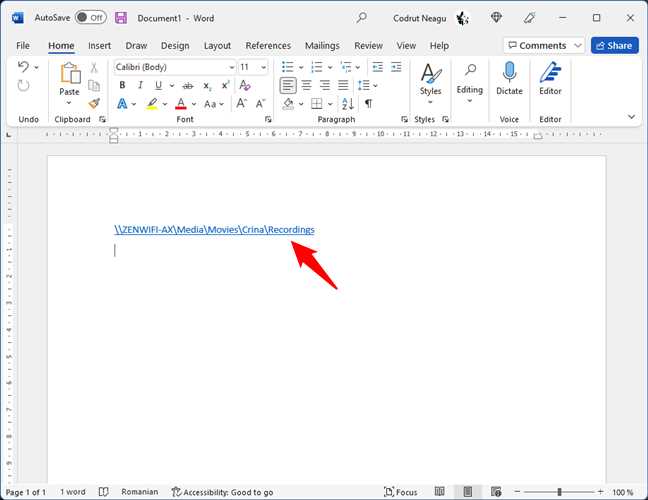This screenshot has height=500, width=648.
Task: Click the Comments button
Action: coord(537,45)
